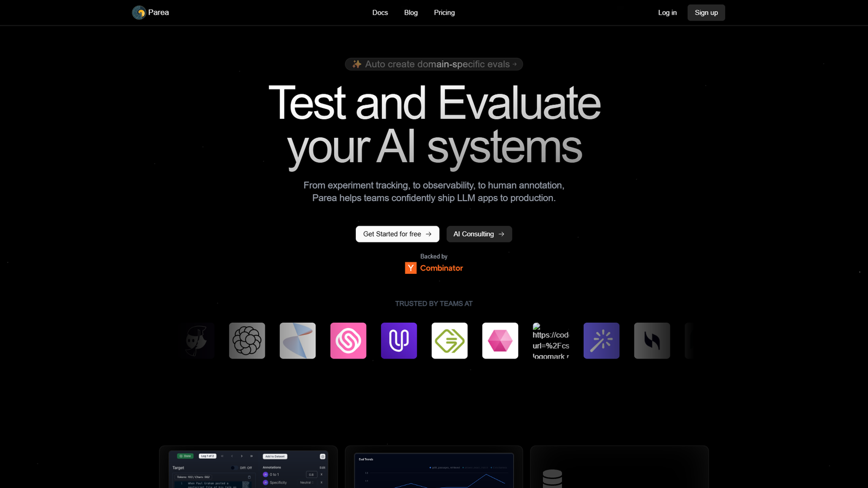Click the Parea brand name text
The image size is (868, 488).
click(158, 12)
